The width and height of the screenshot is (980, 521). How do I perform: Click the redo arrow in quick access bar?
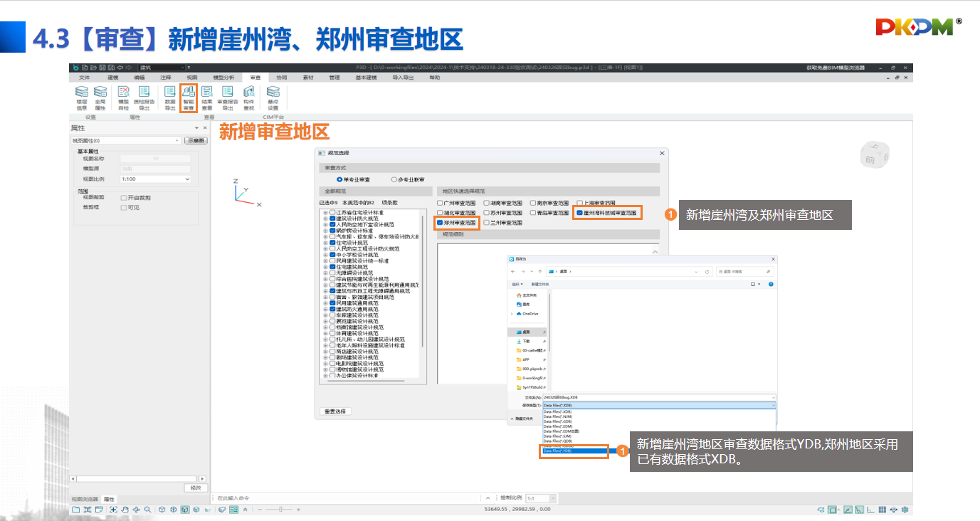(x=130, y=67)
